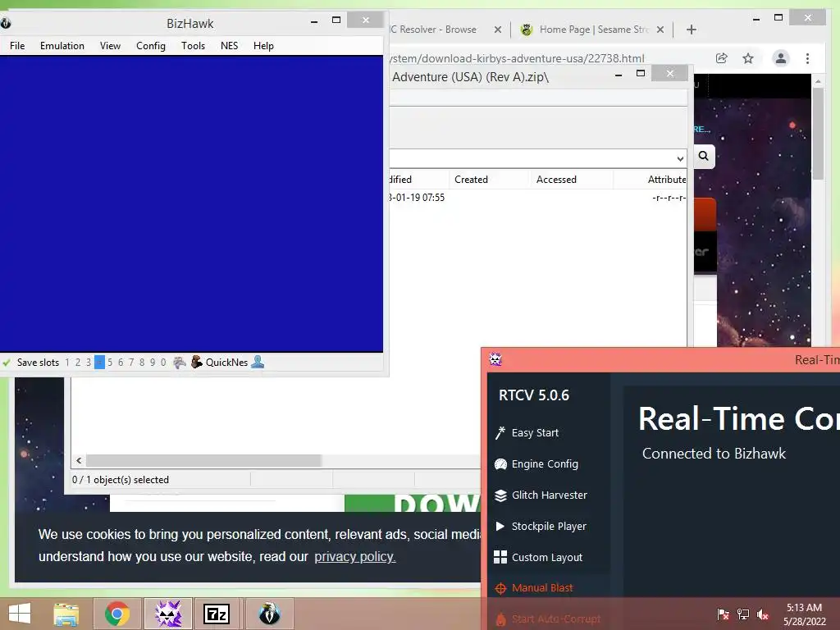Click the green checkmark status icon in BizHawk
Image resolution: width=840 pixels, height=630 pixels.
(7, 363)
